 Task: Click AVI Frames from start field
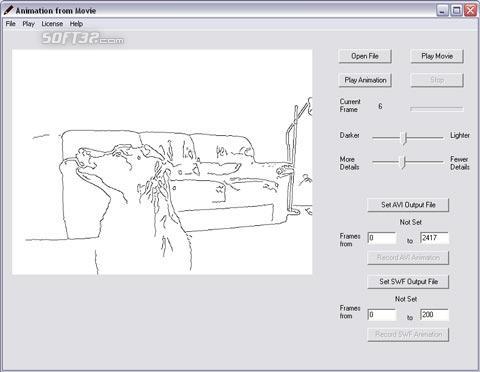382,238
